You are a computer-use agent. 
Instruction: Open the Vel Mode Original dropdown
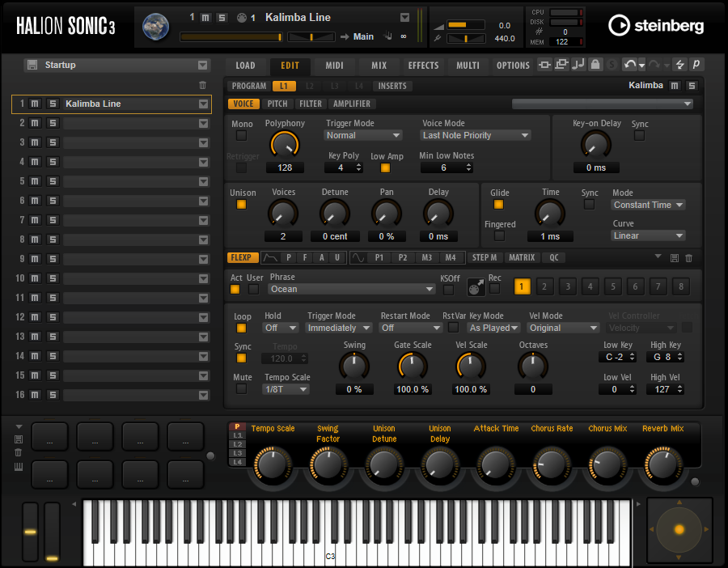(x=564, y=328)
